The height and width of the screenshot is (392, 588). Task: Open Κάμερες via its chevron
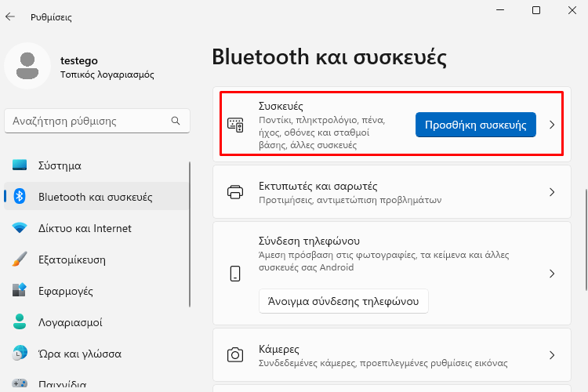(x=552, y=355)
